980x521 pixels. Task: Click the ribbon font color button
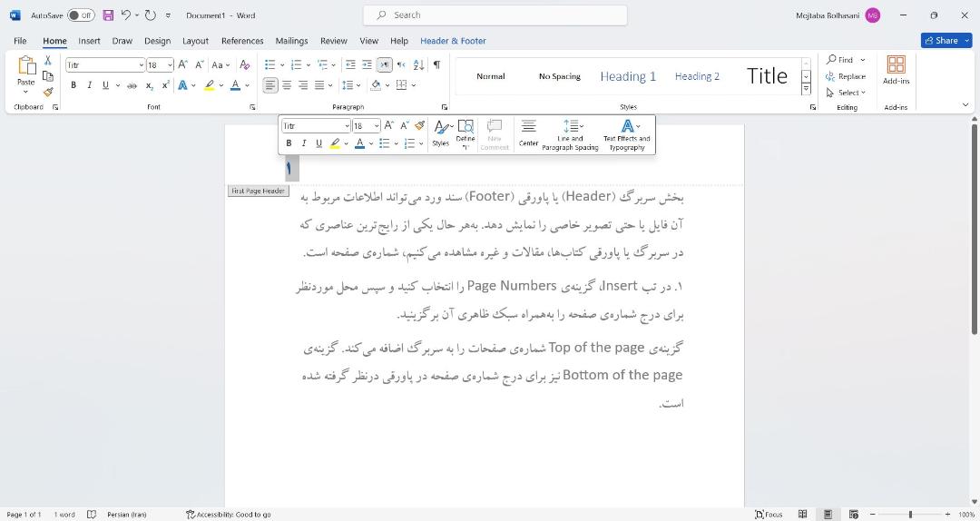[235, 85]
